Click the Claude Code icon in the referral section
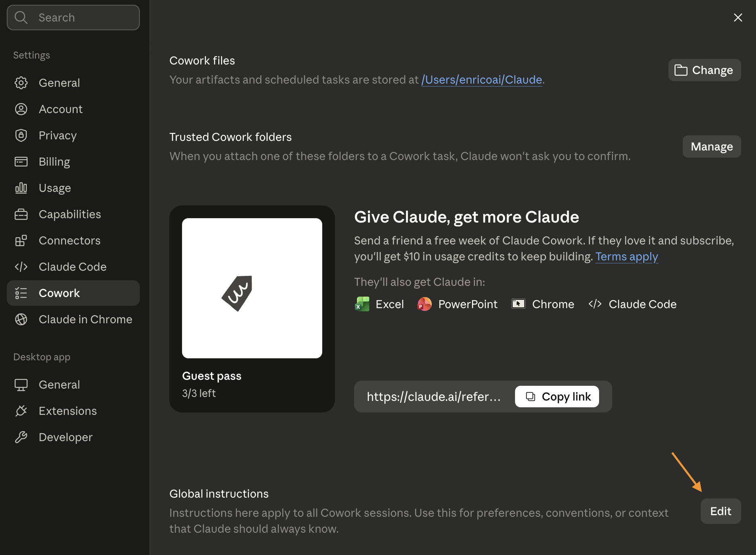Screen dimensions: 756x555 tap(595, 304)
